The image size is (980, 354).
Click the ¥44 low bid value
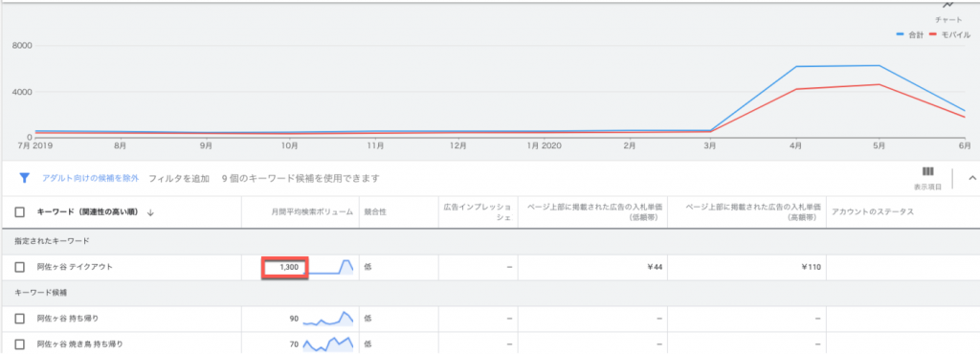[x=655, y=267]
